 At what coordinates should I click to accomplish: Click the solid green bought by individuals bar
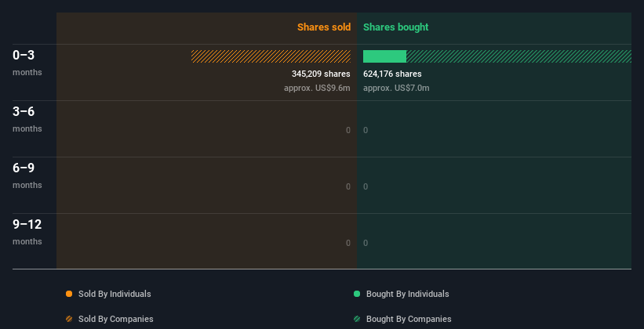coord(385,56)
